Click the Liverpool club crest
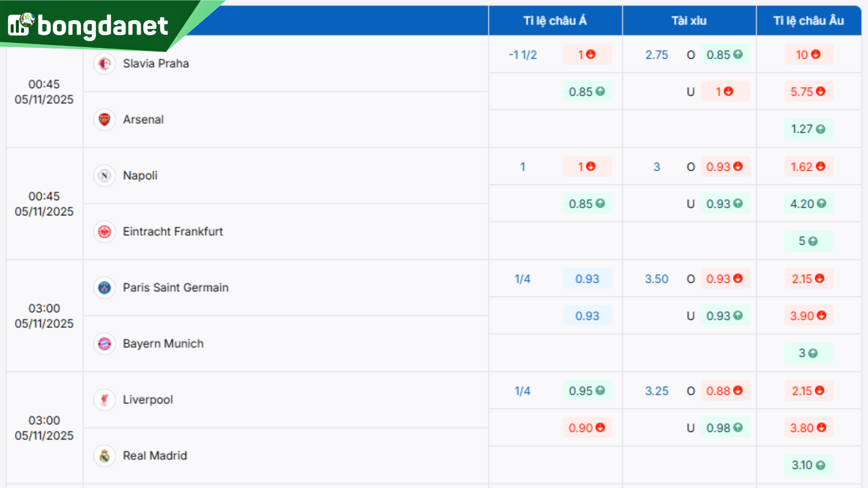868x488 pixels. (104, 400)
